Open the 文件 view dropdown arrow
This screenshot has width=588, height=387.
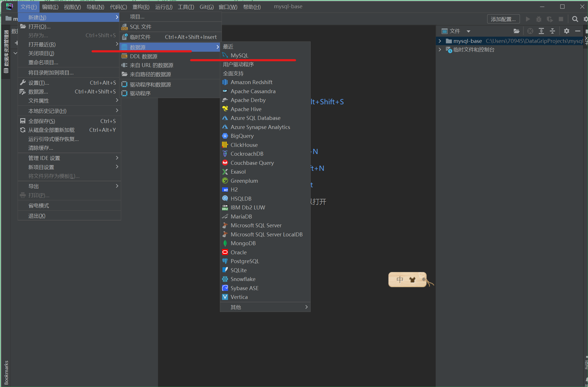click(x=468, y=31)
